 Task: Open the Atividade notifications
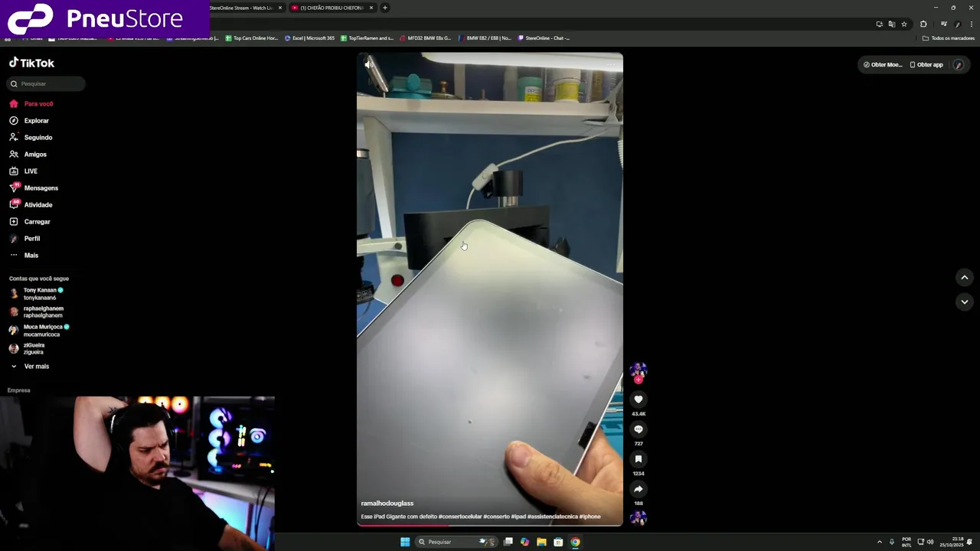click(31, 205)
